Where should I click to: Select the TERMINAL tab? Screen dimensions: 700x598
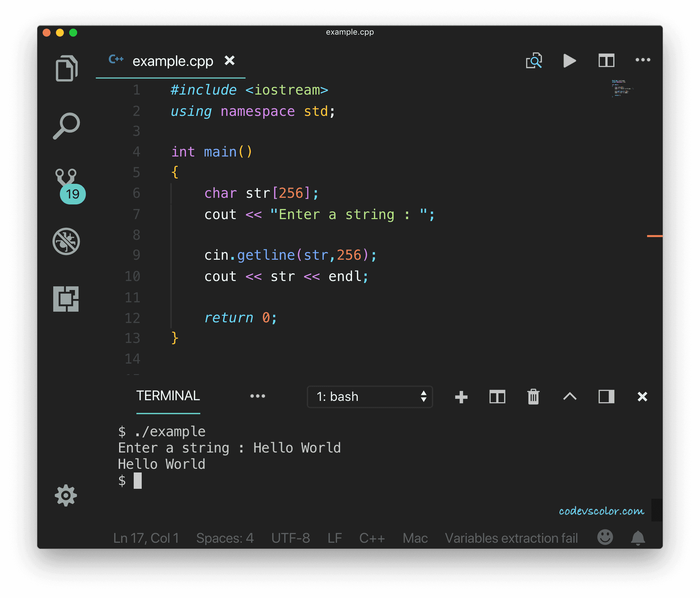tap(168, 396)
